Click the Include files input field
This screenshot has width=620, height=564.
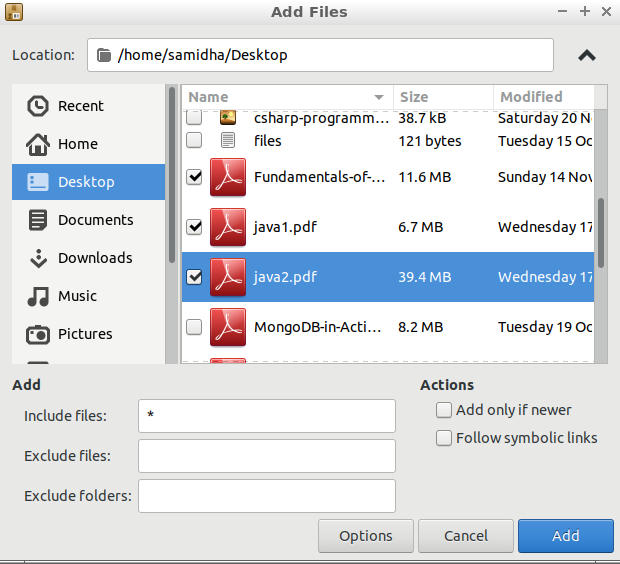(x=267, y=416)
